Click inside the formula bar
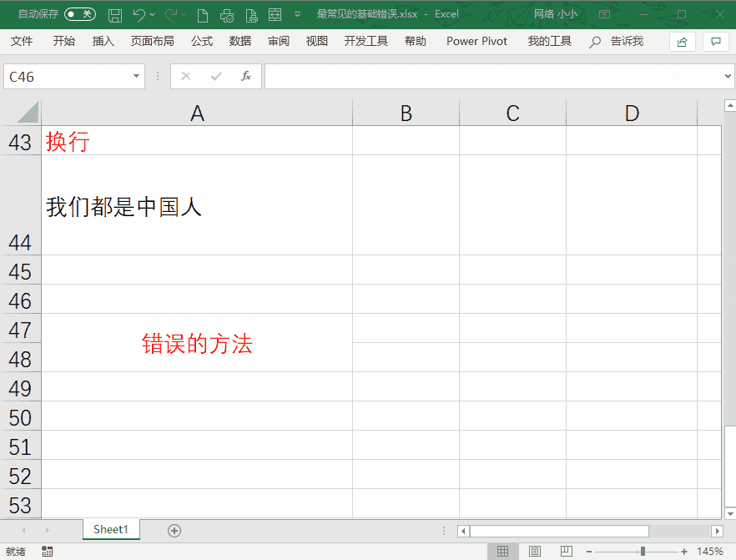736x560 pixels. point(494,77)
